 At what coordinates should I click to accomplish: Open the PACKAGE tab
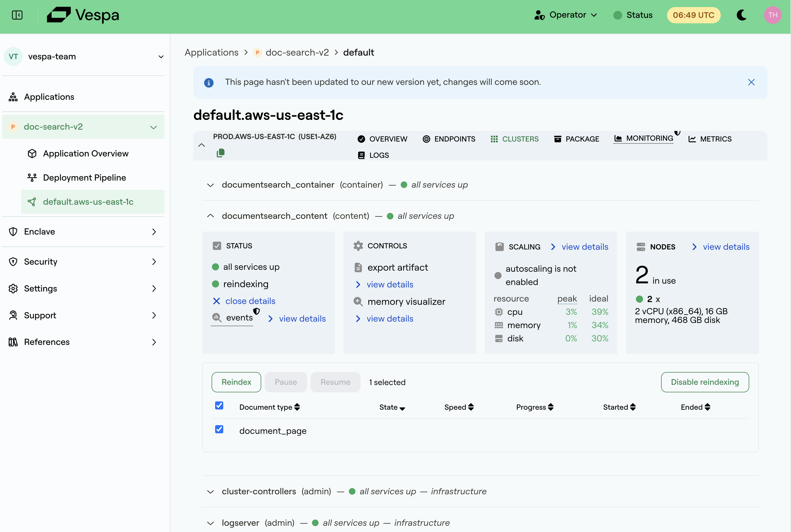point(576,139)
